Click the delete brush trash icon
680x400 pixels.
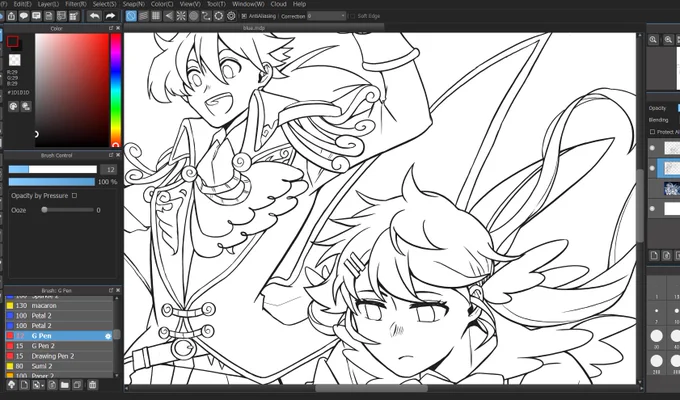coord(92,385)
